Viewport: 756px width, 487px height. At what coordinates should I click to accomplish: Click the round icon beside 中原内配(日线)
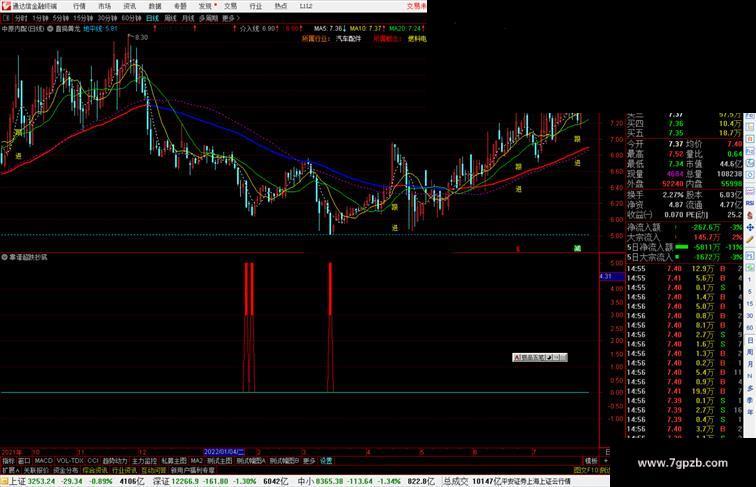click(50, 29)
